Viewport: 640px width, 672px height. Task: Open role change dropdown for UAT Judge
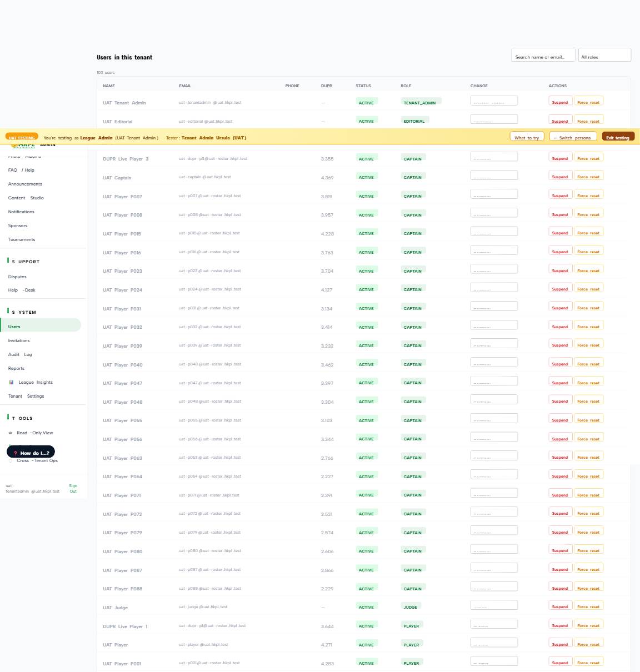[494, 605]
